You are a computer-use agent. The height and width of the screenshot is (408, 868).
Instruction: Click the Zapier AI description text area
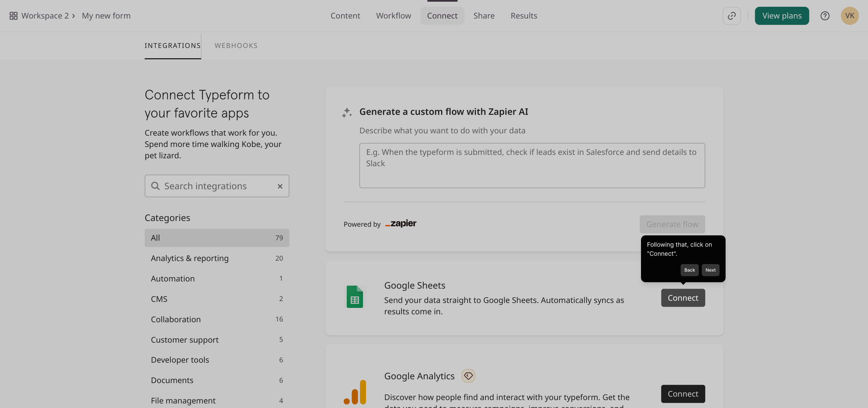click(x=532, y=165)
